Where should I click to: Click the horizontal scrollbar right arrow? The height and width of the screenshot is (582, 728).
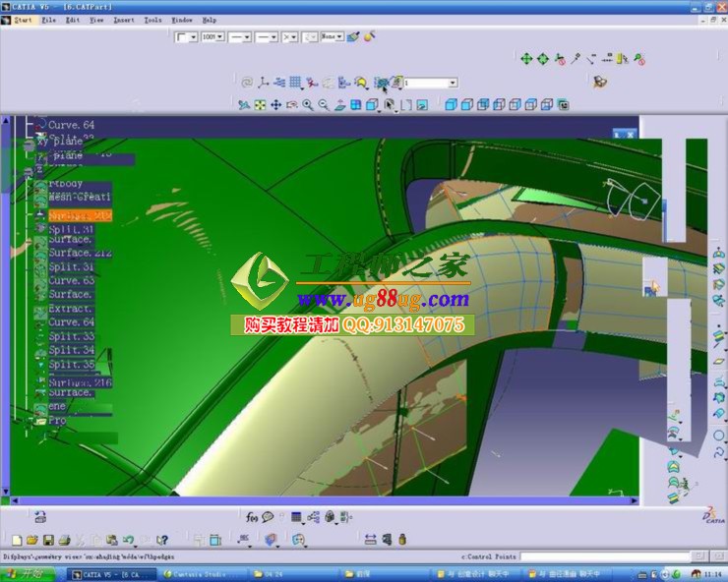pyautogui.click(x=635, y=500)
